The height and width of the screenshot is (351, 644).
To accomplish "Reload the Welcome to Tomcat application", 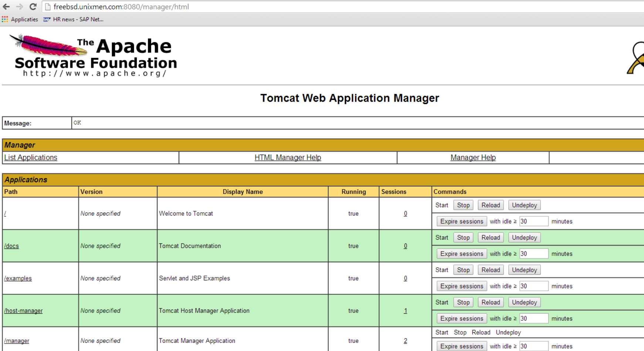I will click(491, 205).
